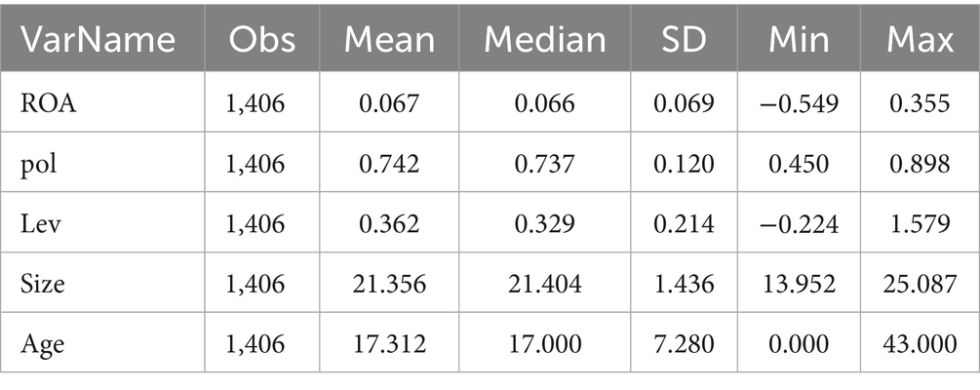Click the Max column header
Viewport: 980px width, 390px height.
(919, 41)
